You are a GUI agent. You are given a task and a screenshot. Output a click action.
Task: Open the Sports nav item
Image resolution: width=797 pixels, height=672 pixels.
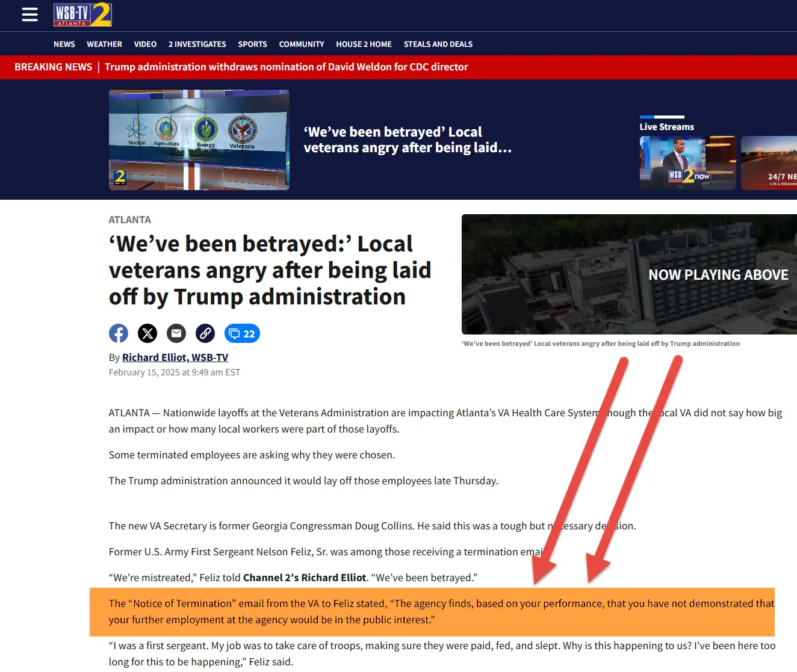[x=252, y=44]
